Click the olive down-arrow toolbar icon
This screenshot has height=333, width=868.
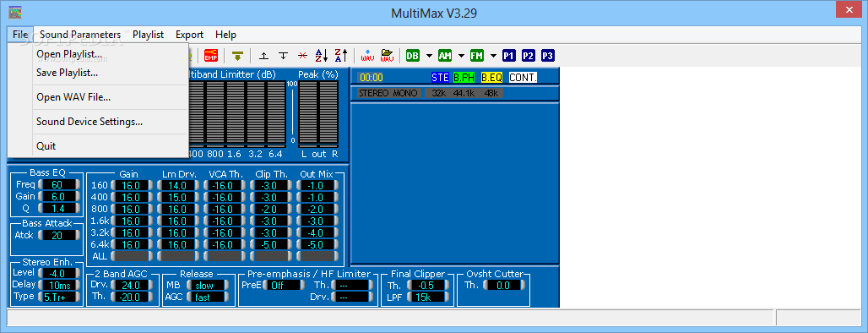point(237,56)
